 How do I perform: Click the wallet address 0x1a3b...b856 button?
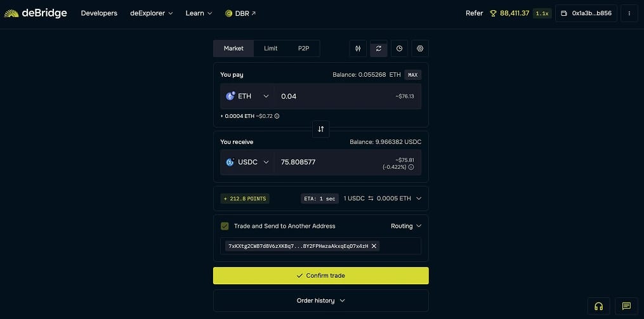pyautogui.click(x=586, y=13)
